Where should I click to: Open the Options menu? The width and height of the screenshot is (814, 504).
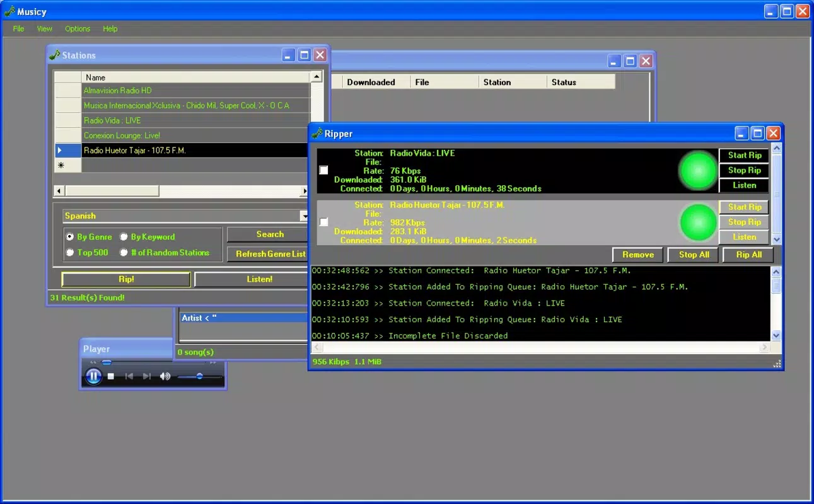pos(78,28)
